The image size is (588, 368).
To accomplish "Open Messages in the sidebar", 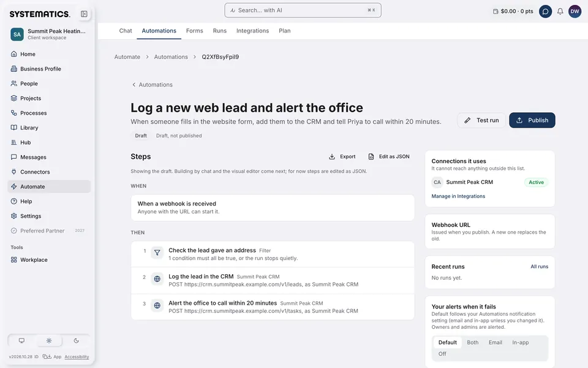I will [49, 157].
